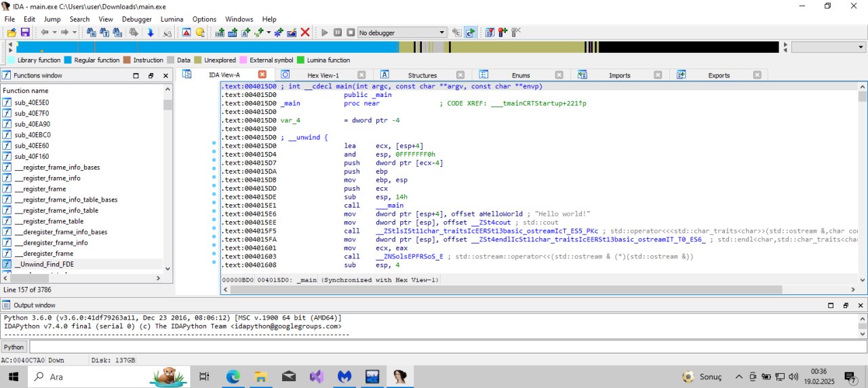The height and width of the screenshot is (388, 868).
Task: Open the forward-jump history dropdown arrow
Action: [74, 33]
